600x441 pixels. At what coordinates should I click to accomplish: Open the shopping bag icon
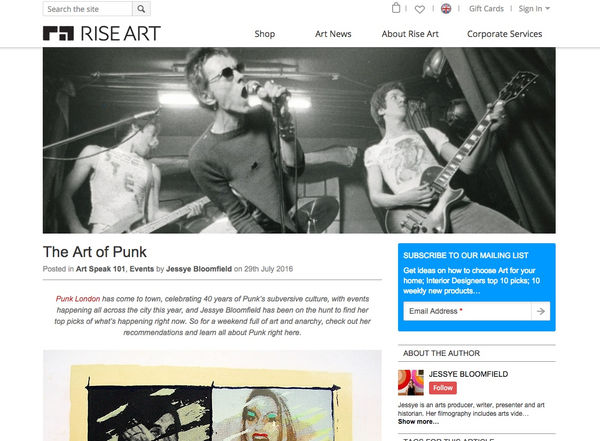[x=396, y=8]
